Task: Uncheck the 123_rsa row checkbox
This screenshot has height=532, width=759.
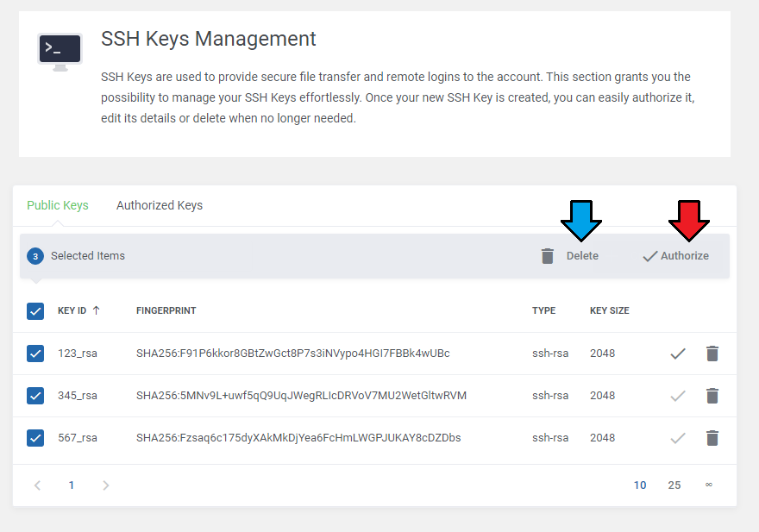Action: (35, 354)
